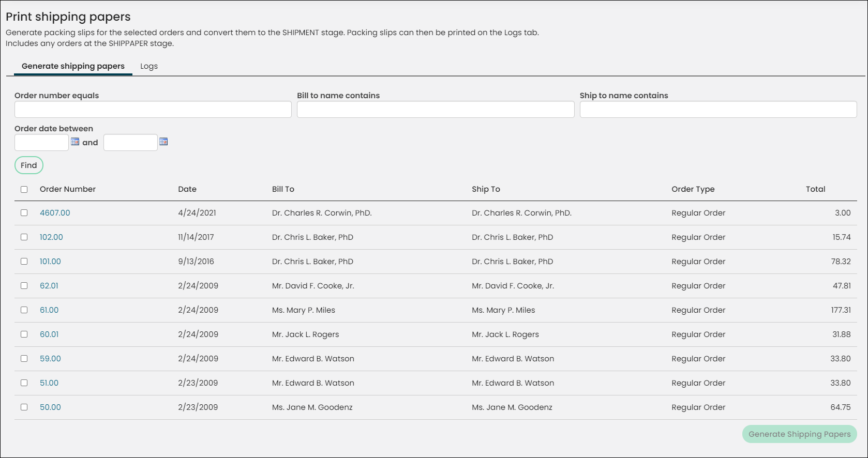Select the Generate shipping papers tab
The height and width of the screenshot is (458, 868).
point(73,66)
